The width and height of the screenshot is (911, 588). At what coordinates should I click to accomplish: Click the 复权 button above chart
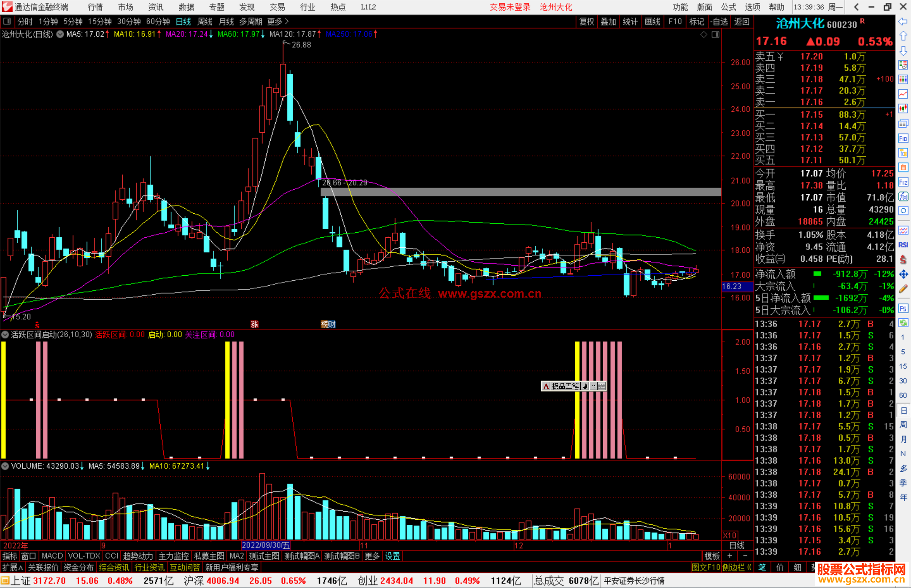pyautogui.click(x=586, y=21)
